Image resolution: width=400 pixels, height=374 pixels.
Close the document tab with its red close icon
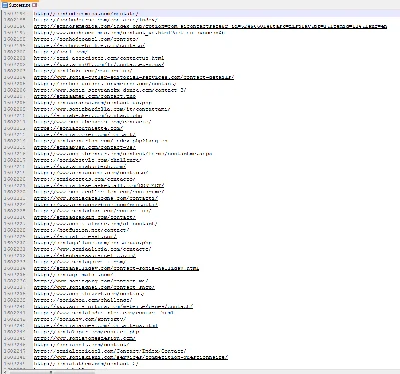35,5
